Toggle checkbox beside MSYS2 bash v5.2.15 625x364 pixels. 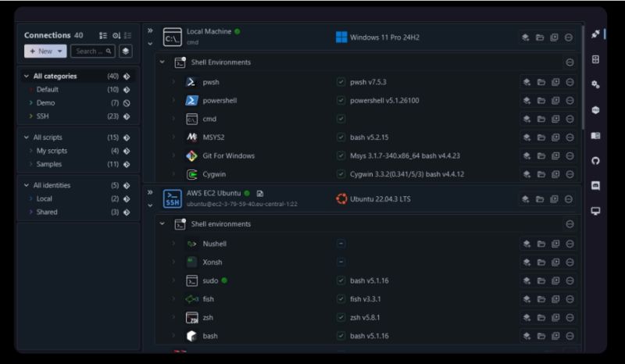341,137
